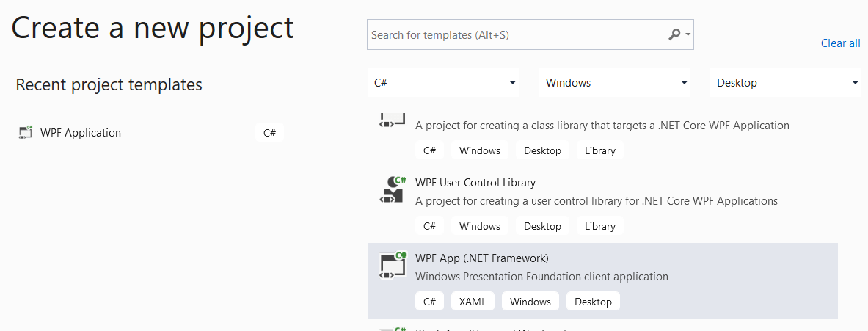The height and width of the screenshot is (331, 868).
Task: Open the Windows platform filter dropdown
Action: pos(614,83)
